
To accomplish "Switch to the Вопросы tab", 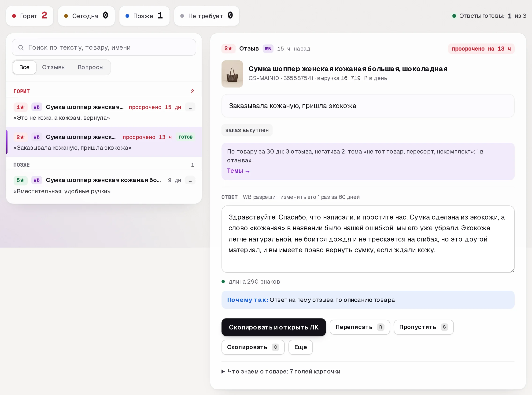I will click(91, 67).
